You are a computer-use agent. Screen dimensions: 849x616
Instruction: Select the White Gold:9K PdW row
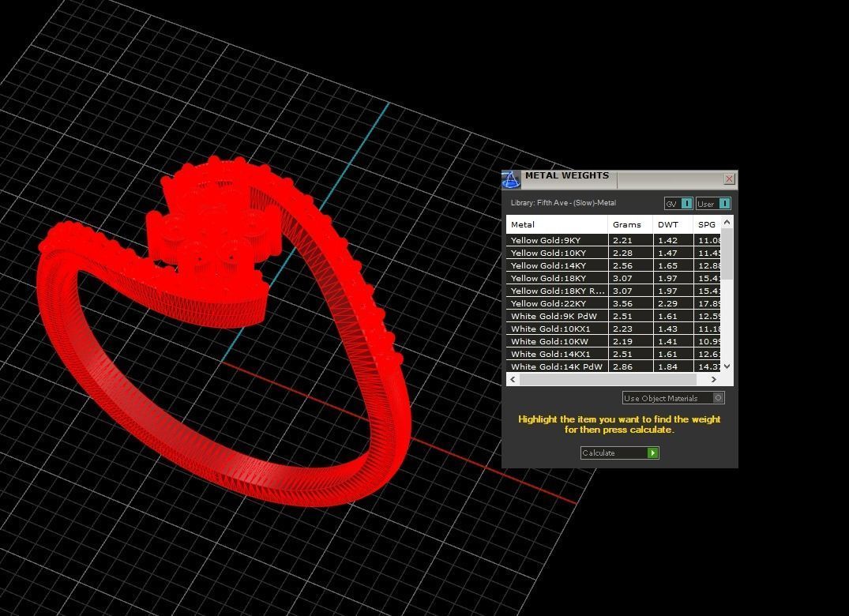[614, 316]
